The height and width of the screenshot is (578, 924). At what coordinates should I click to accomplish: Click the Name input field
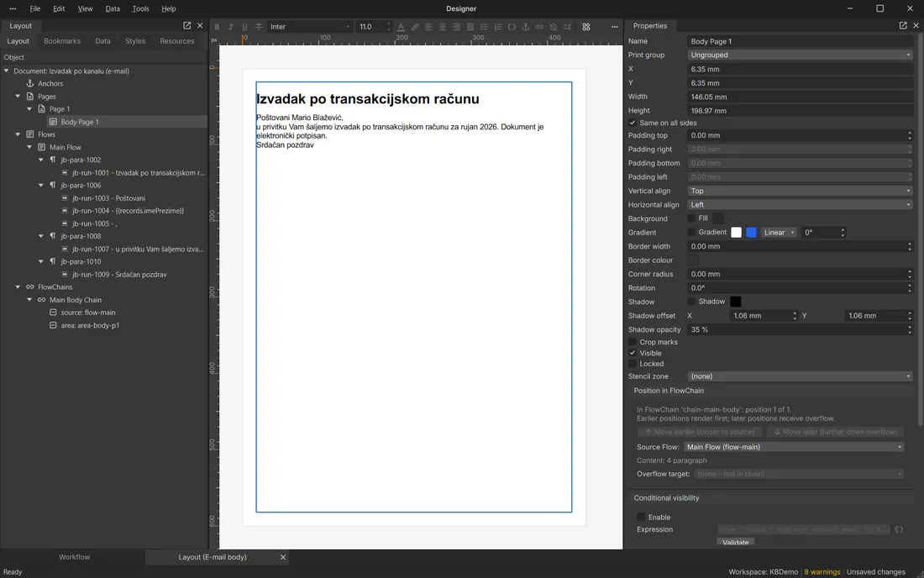(x=801, y=41)
